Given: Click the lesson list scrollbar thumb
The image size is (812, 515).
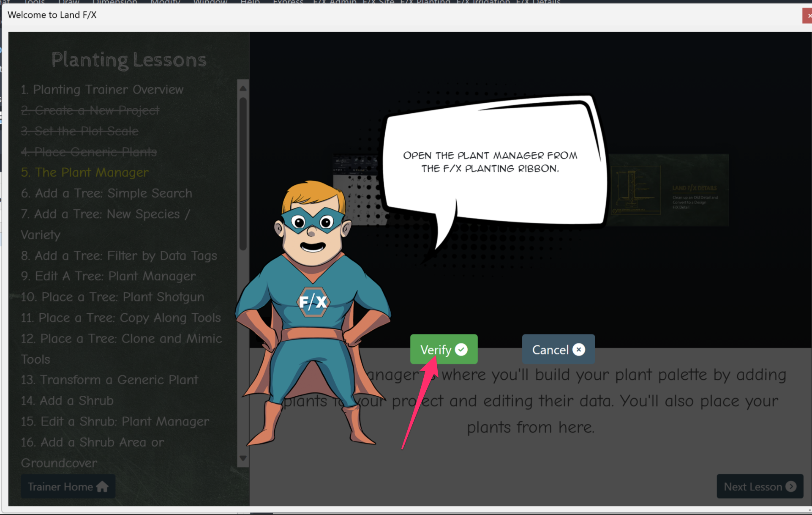Looking at the screenshot, I should click(243, 174).
